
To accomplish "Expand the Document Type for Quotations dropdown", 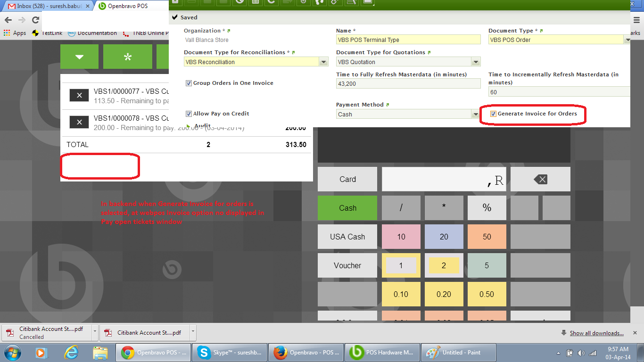I will point(476,62).
